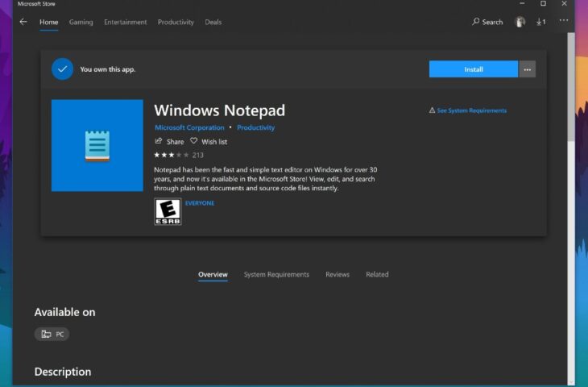The image size is (588, 387).
Task: Open the user profile avatar
Action: (x=520, y=22)
